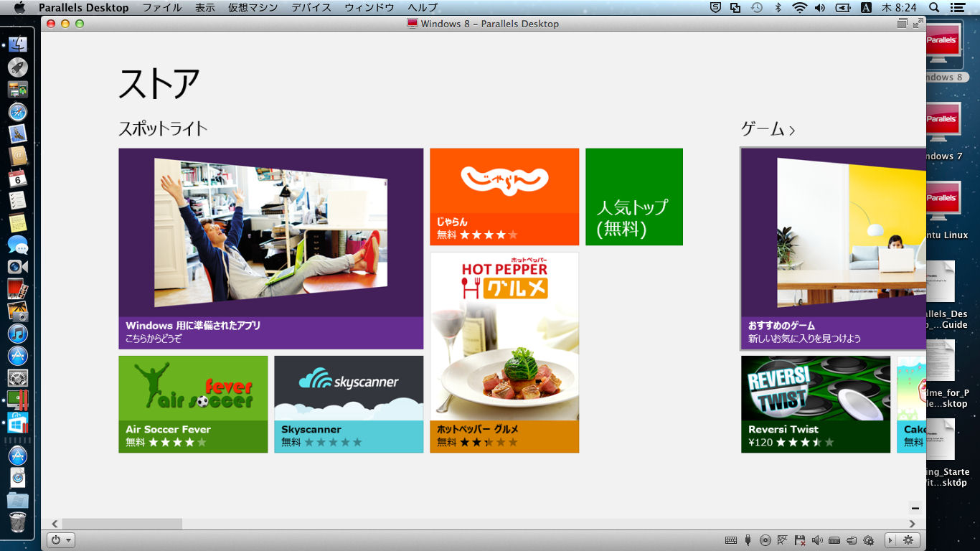Click the minus zoom-out button in Store
This screenshot has width=980, height=551.
click(x=915, y=508)
